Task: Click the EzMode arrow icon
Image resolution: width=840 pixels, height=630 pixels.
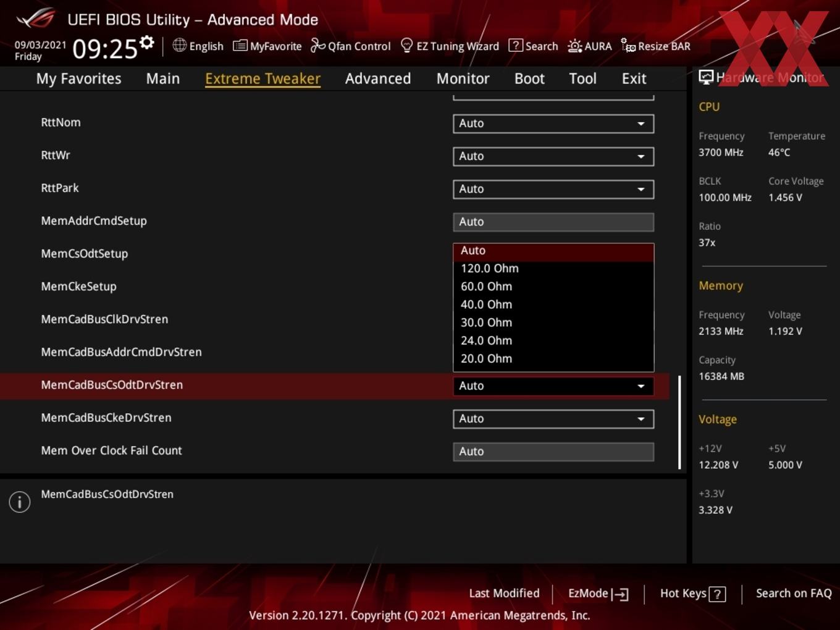Action: pos(620,594)
